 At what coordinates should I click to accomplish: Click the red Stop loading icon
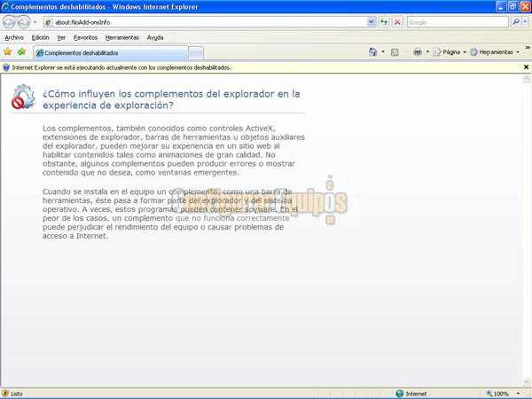coord(397,22)
